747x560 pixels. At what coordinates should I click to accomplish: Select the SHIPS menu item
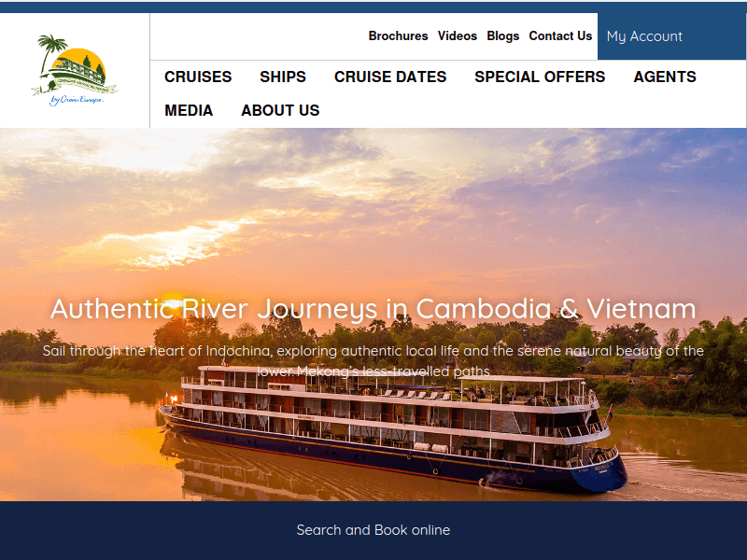click(x=283, y=77)
